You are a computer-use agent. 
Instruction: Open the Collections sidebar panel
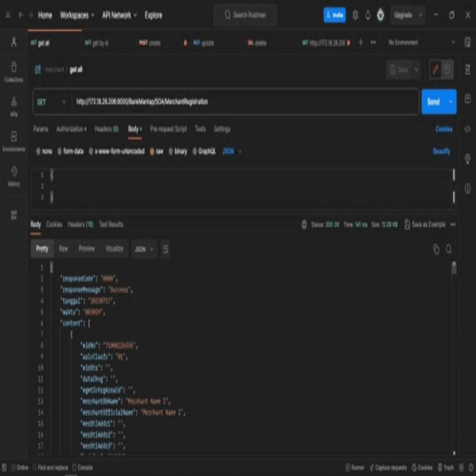(x=14, y=71)
